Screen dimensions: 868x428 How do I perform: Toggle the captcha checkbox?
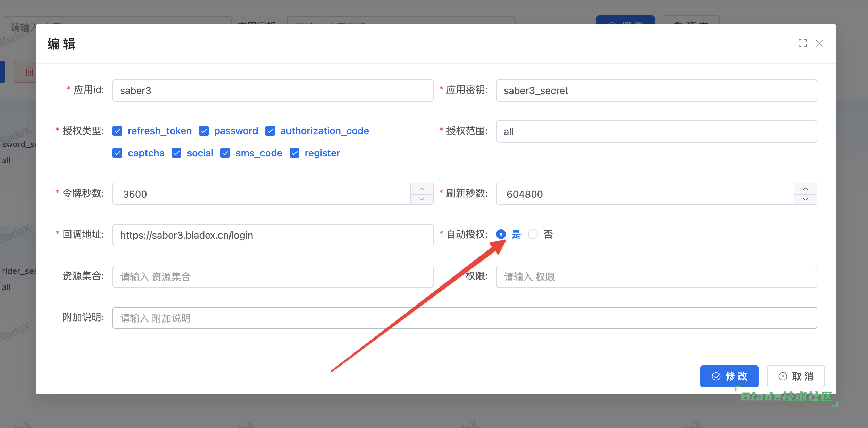(x=117, y=153)
